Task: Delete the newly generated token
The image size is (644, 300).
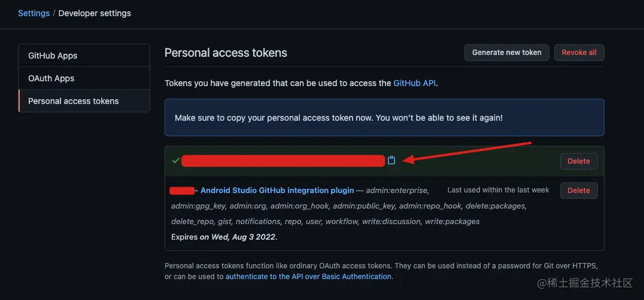Action: [x=578, y=161]
